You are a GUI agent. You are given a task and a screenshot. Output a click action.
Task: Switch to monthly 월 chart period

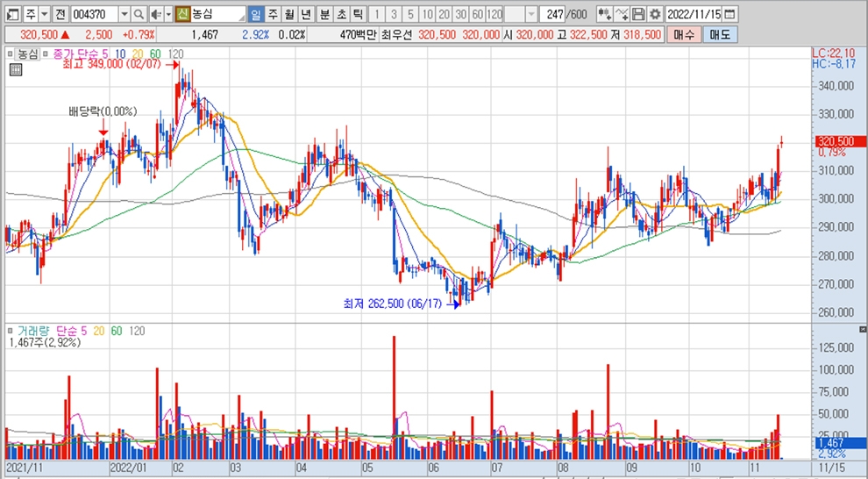pyautogui.click(x=288, y=15)
